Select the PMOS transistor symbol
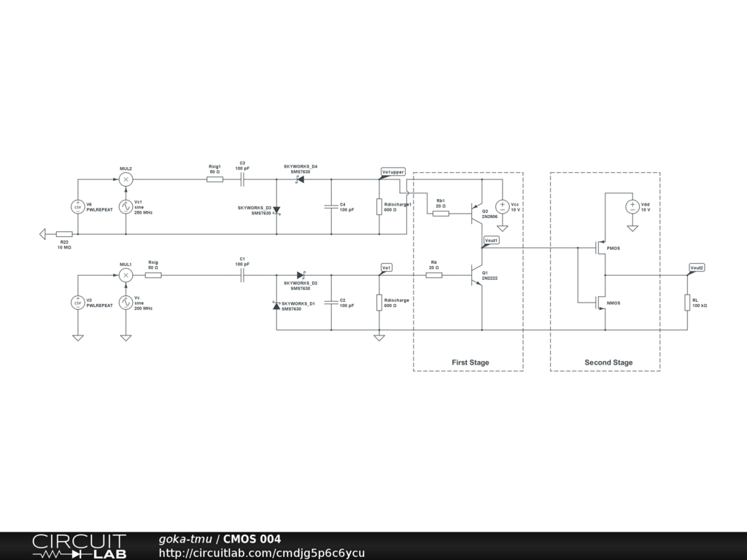Image resolution: width=747 pixels, height=560 pixels. pyautogui.click(x=600, y=249)
